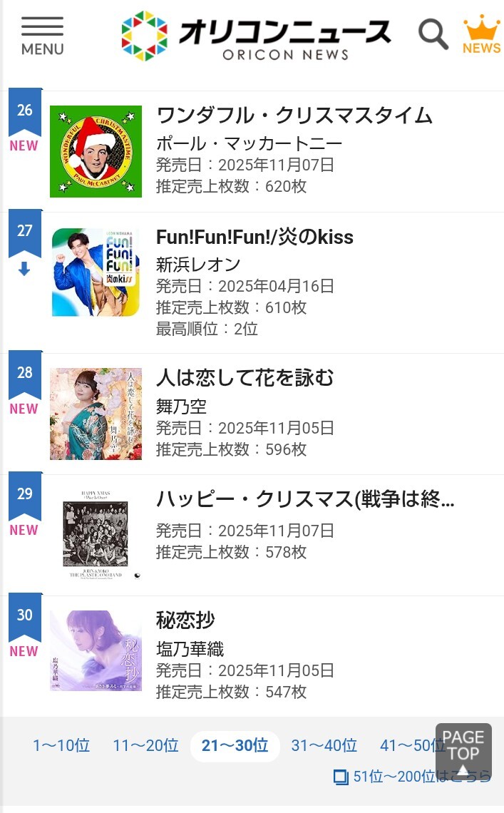504x813 pixels.
Task: Open the 新浜レオン single cover image
Action: (x=96, y=272)
